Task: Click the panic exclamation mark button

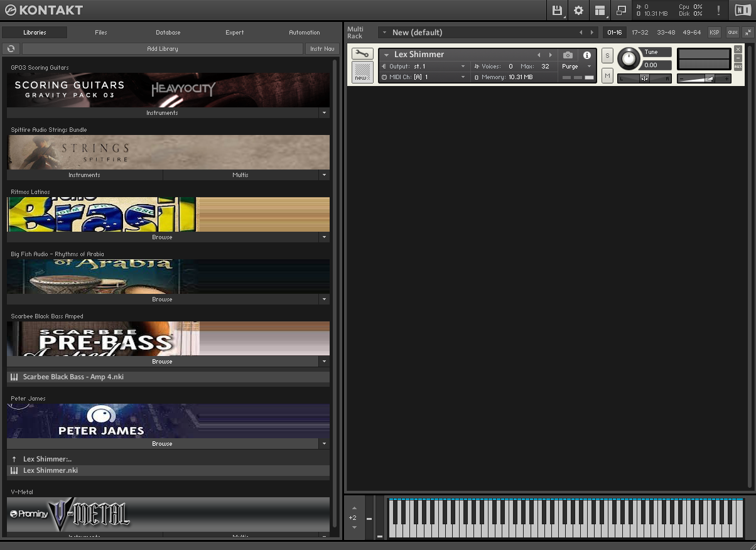Action: click(x=718, y=10)
